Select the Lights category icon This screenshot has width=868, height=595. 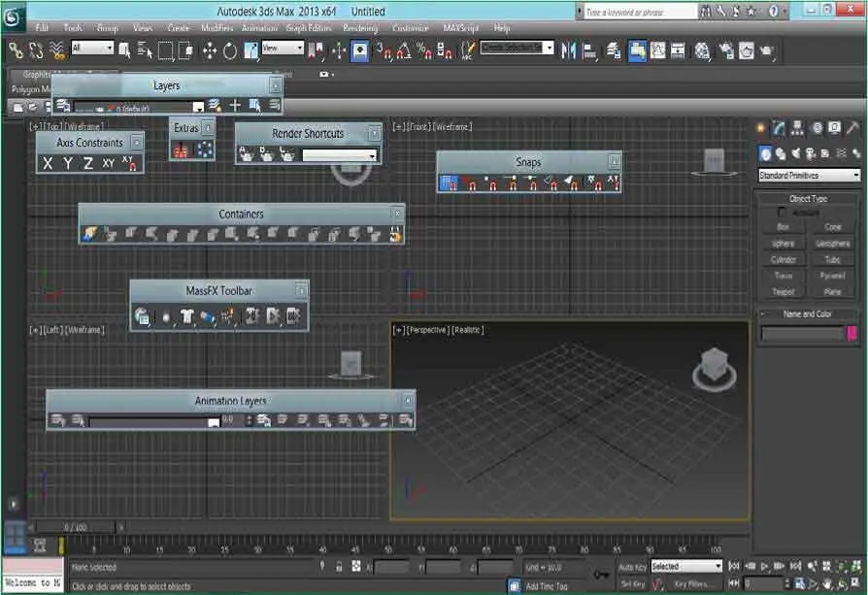[796, 153]
